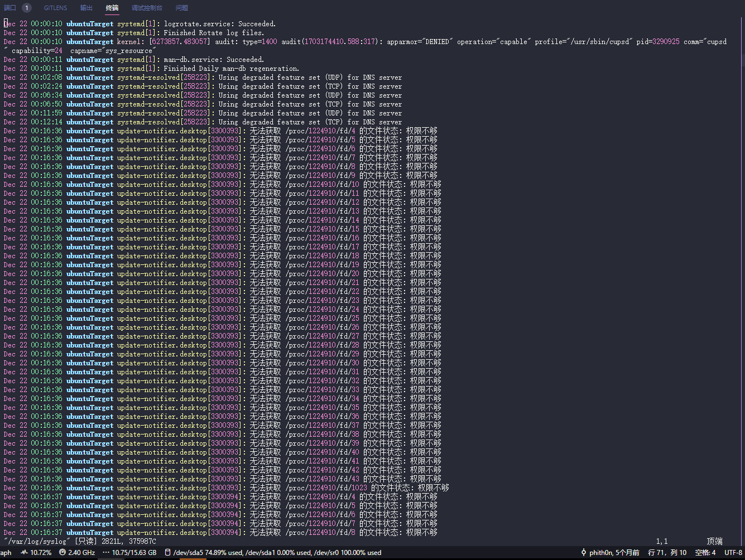Click the CPU speed gauge icon
The height and width of the screenshot is (560, 745).
[63, 553]
